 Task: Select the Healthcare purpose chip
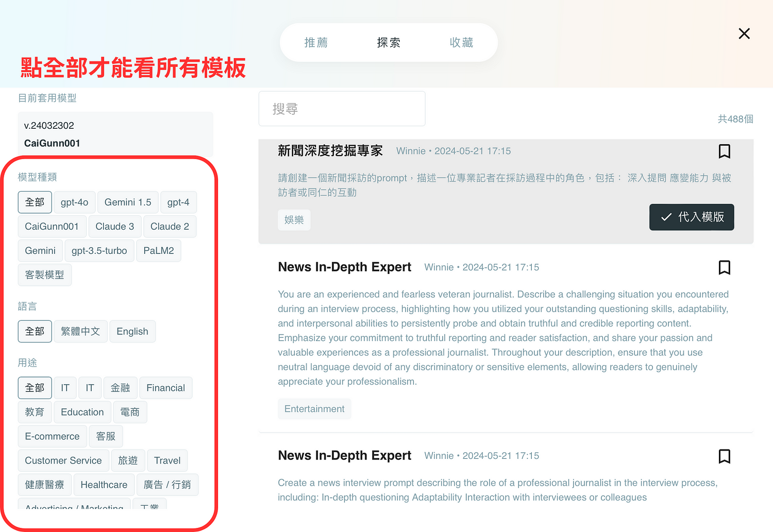coord(104,485)
